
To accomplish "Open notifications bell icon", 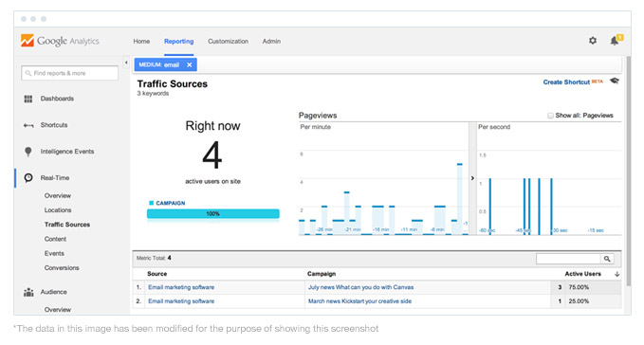I will coord(616,40).
